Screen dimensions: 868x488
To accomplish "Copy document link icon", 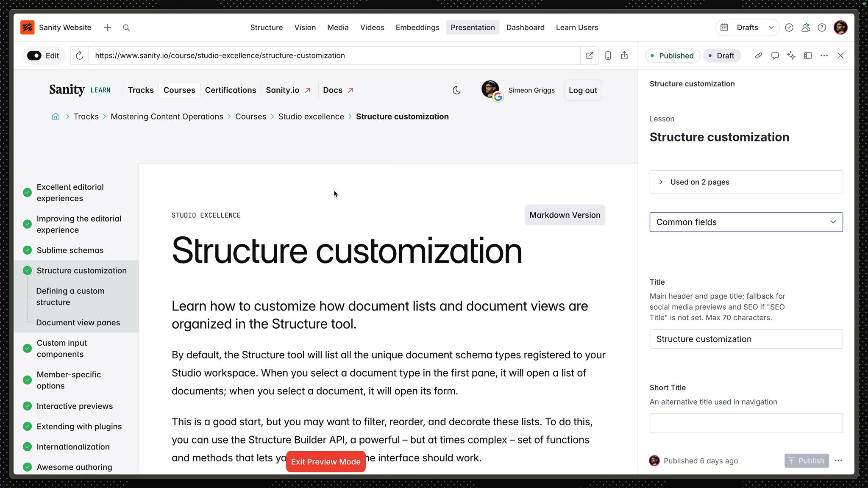I will (x=759, y=55).
